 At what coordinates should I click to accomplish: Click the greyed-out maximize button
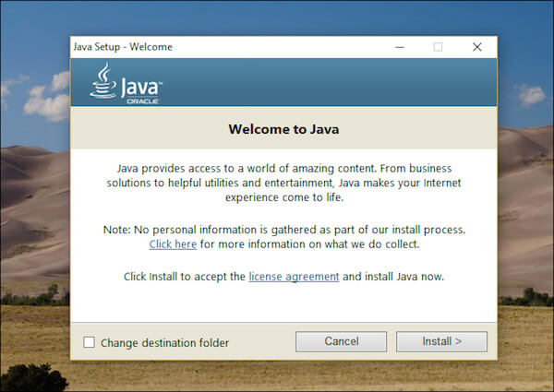pos(438,47)
